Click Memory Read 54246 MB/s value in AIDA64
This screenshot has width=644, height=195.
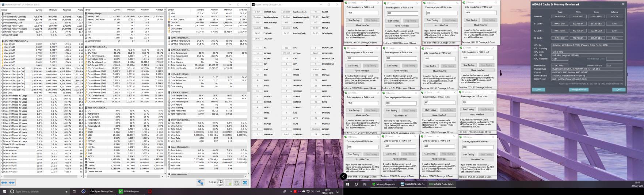coord(560,17)
